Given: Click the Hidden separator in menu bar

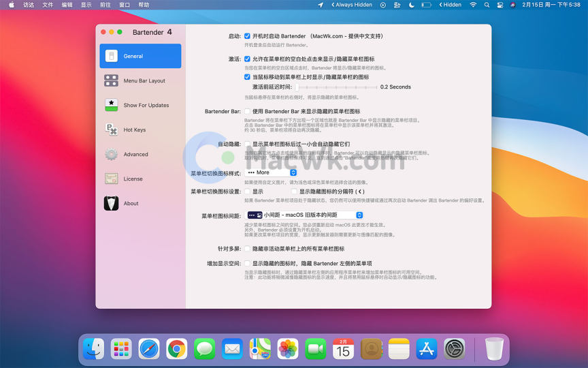Looking at the screenshot, I should (x=450, y=5).
